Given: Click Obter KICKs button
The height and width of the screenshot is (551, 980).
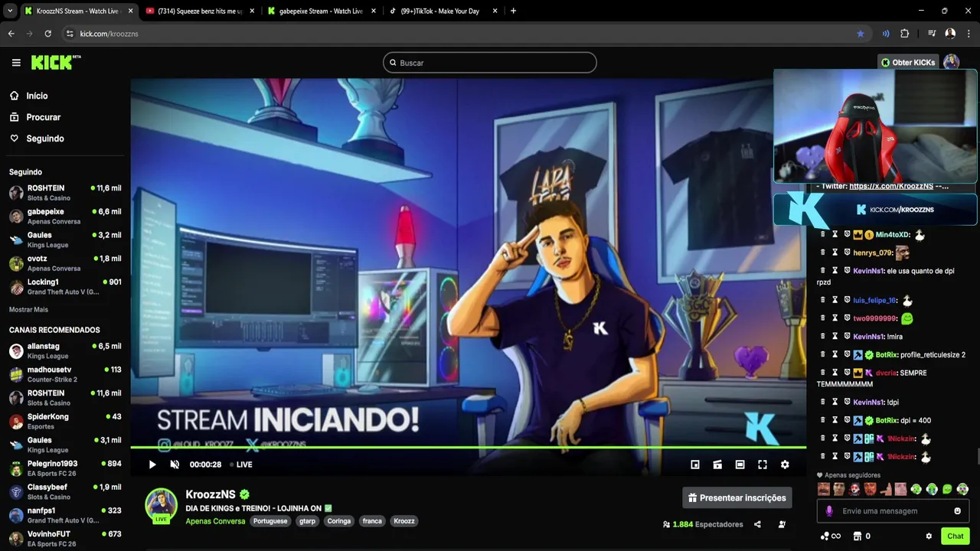Looking at the screenshot, I should (x=908, y=63).
